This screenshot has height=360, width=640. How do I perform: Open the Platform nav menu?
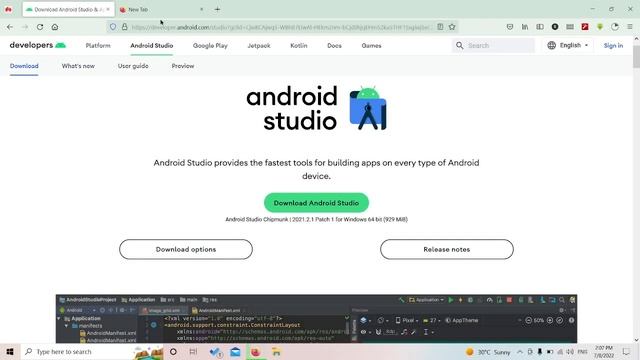click(x=98, y=46)
